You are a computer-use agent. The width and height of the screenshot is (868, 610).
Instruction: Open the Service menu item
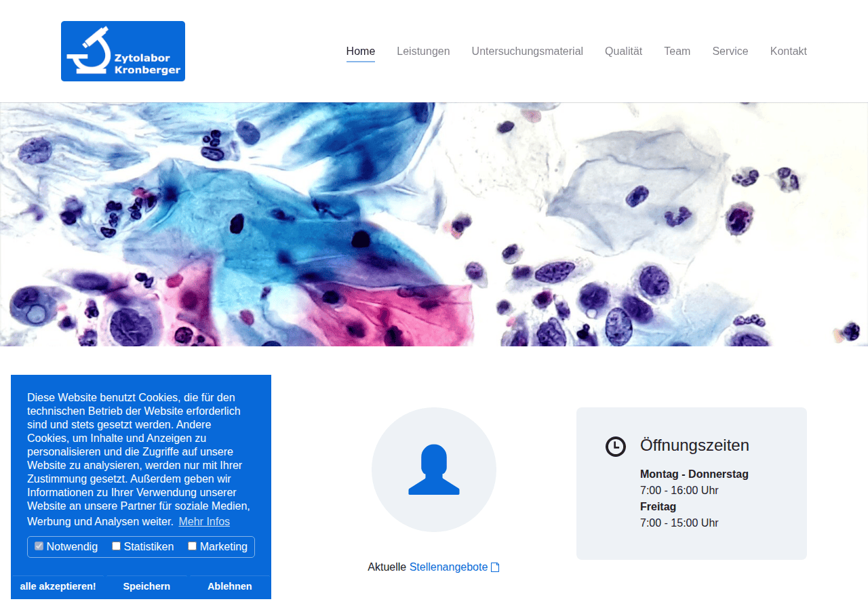click(x=730, y=52)
